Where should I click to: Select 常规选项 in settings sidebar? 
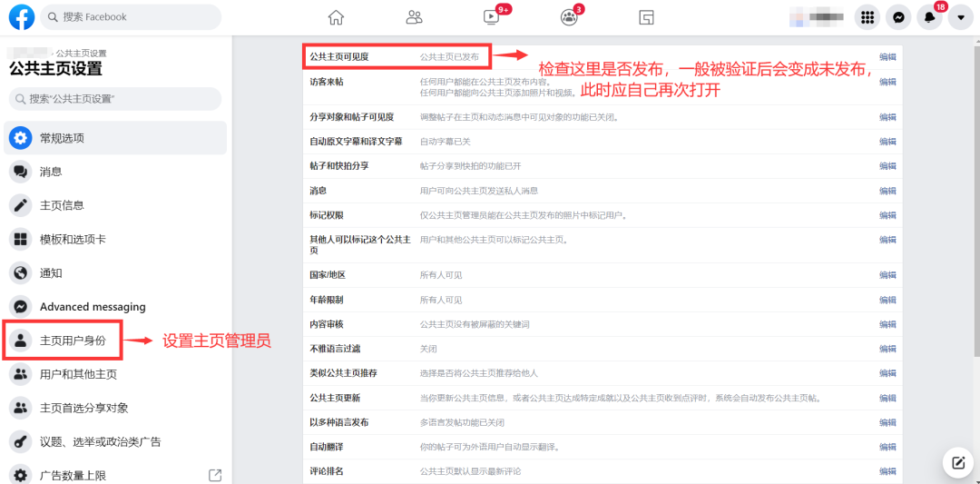pos(115,137)
